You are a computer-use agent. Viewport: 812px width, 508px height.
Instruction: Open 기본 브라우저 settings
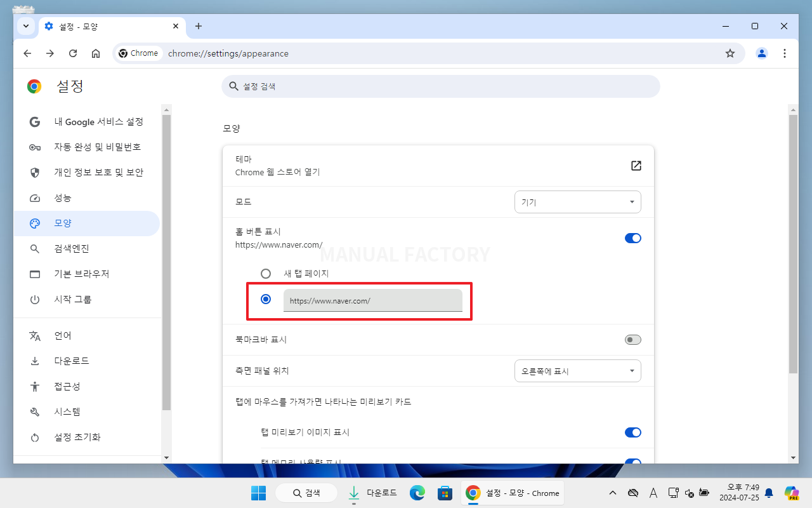click(87, 274)
